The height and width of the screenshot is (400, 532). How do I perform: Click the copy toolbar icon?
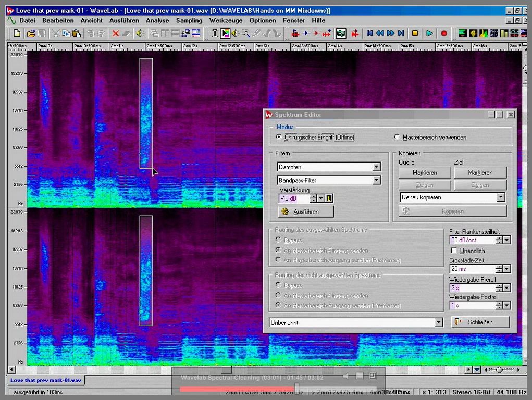point(66,33)
